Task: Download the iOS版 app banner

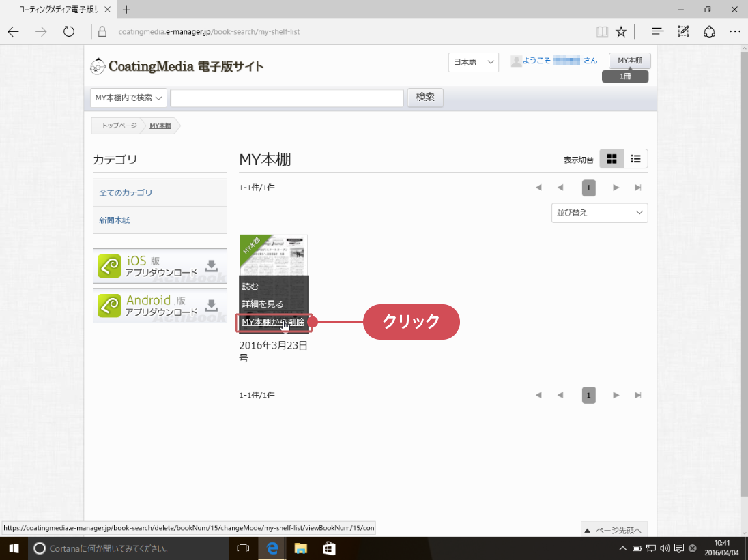Action: [160, 266]
